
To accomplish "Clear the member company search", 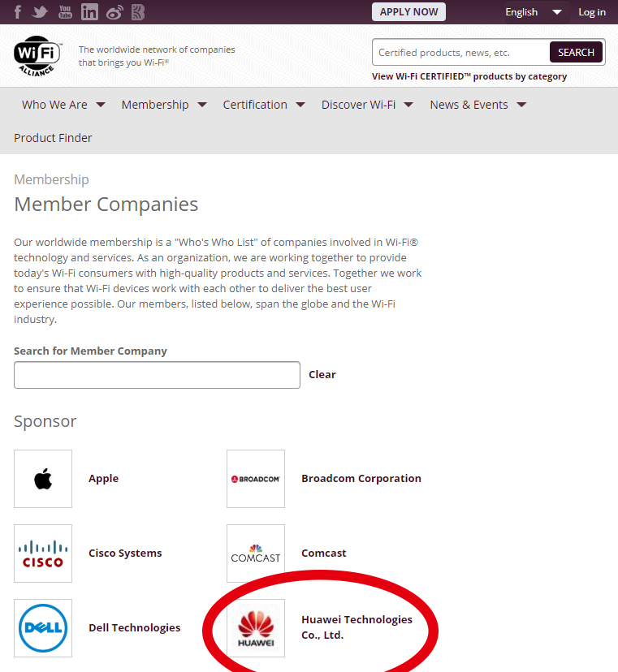I will coord(322,375).
